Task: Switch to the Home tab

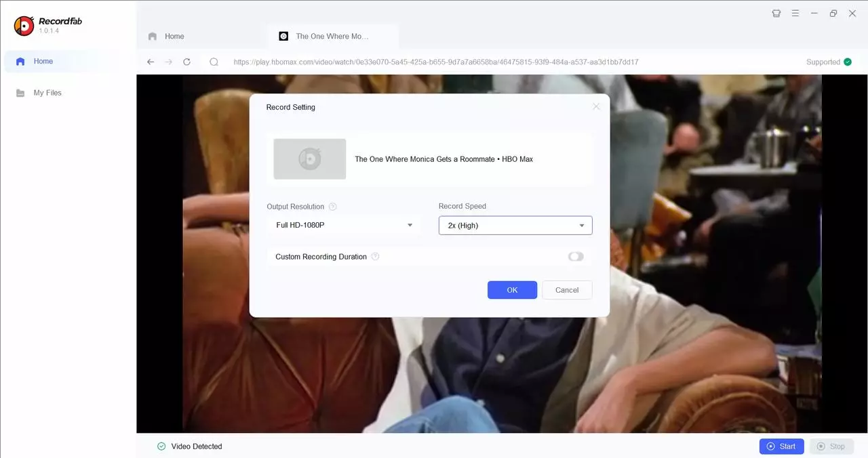Action: tap(202, 37)
